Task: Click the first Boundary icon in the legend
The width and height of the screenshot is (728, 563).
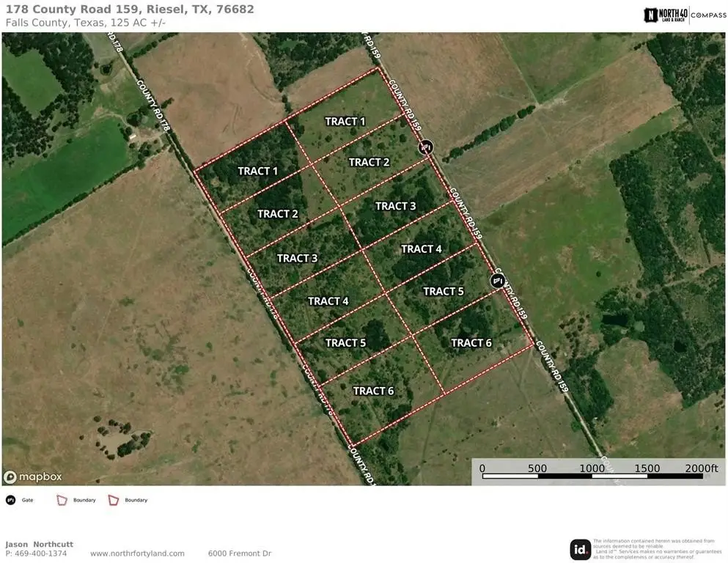Action: (x=62, y=500)
